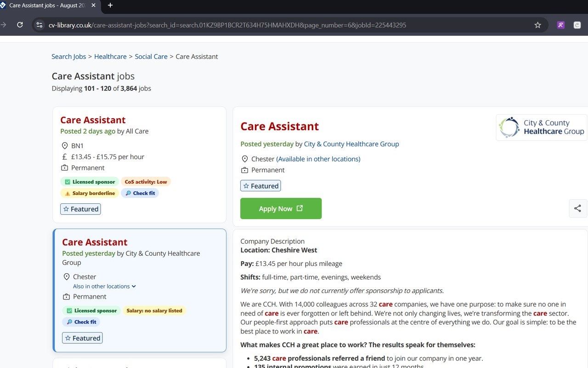Click 'Licensed sponsor' tag on Chester card

point(91,310)
